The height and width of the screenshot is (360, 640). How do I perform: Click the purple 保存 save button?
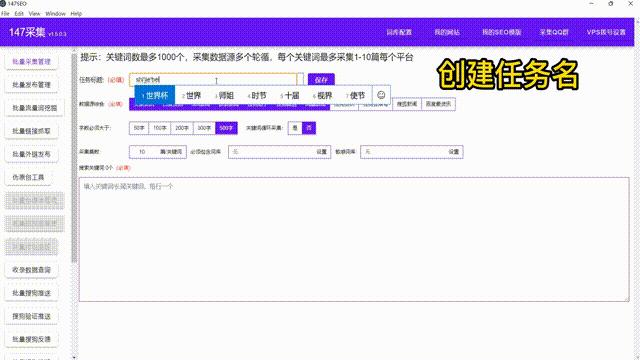click(321, 80)
